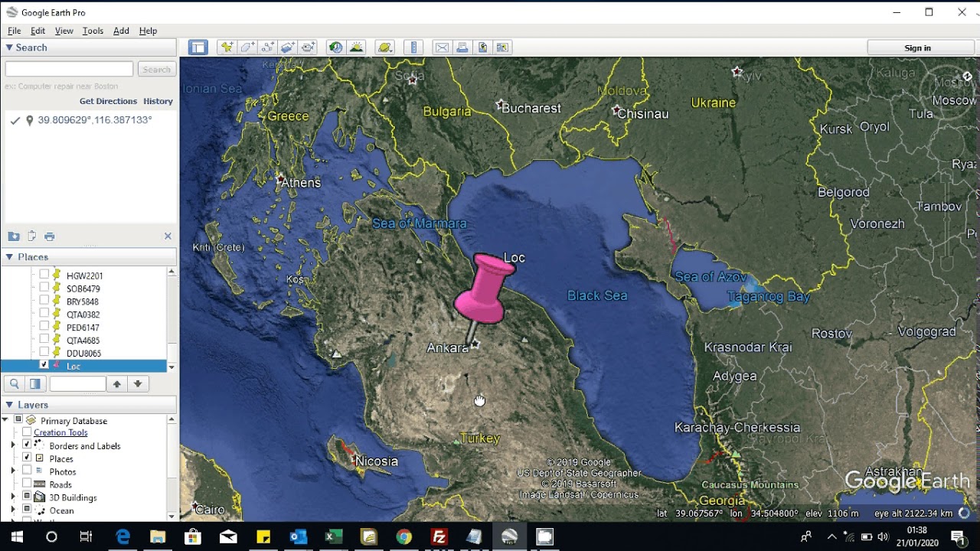Check the HGW2201 placemark checkbox

44,274
